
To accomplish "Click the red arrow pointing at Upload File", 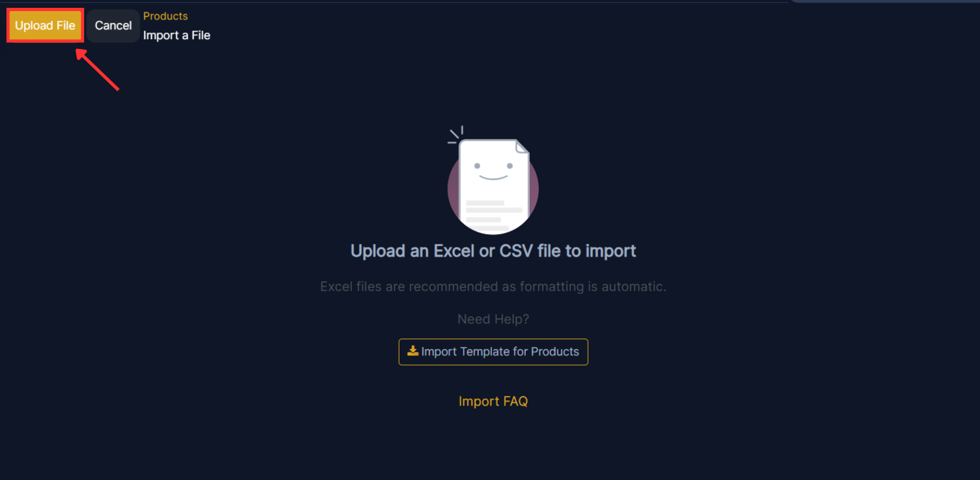I will coord(98,70).
